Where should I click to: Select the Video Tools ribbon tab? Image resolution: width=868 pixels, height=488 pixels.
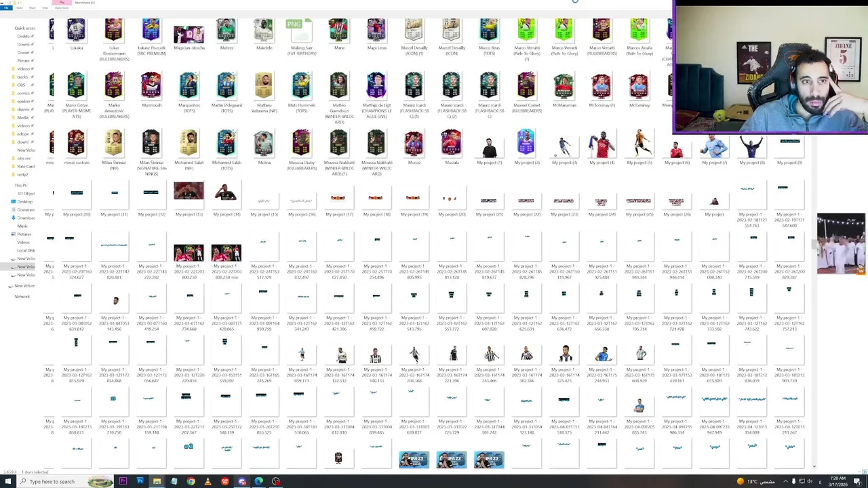62,7
